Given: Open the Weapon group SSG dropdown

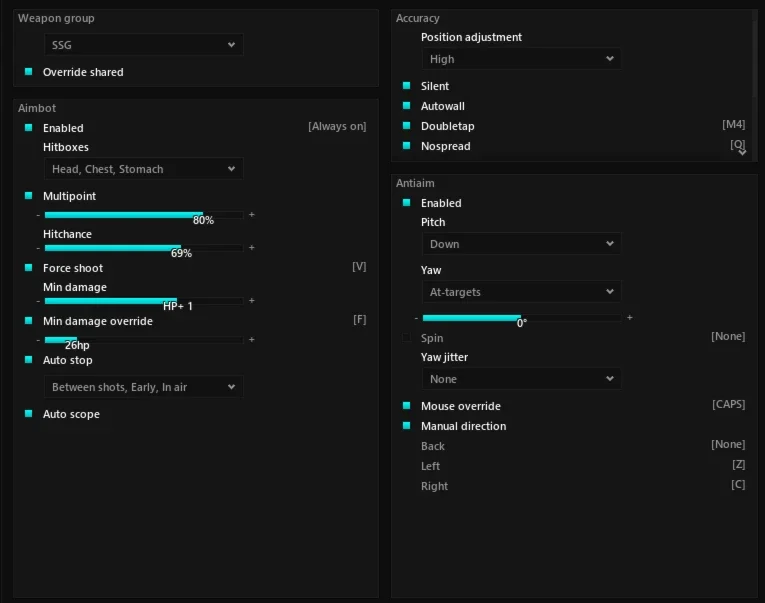Looking at the screenshot, I should pos(144,45).
